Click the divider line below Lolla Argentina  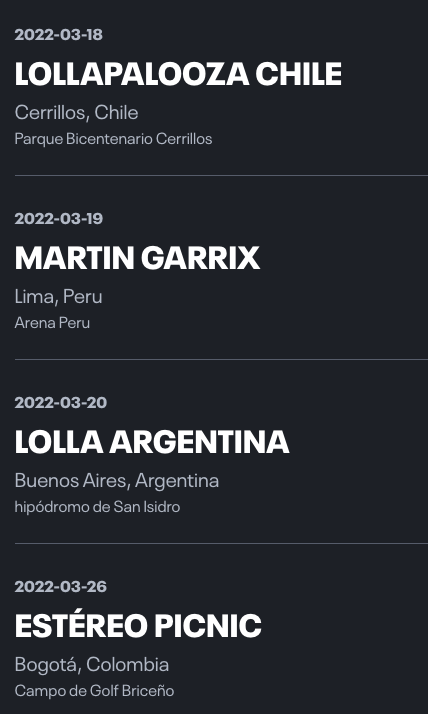(221, 543)
